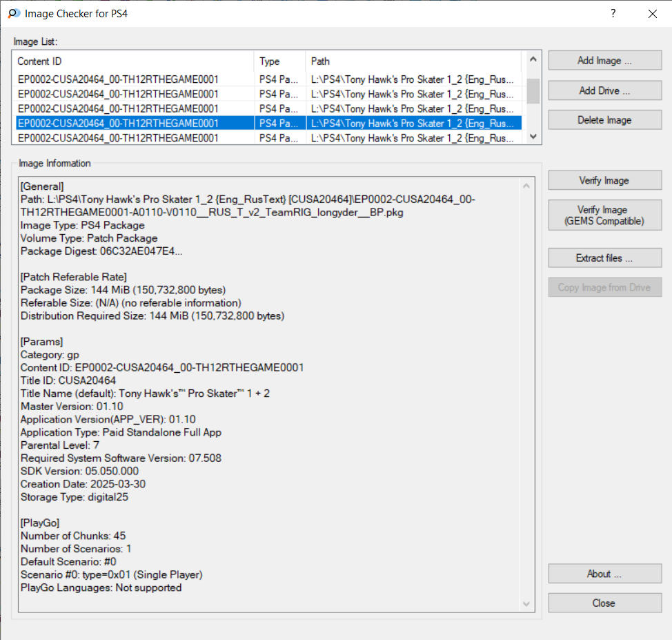Click the Category: gp line
This screenshot has height=640, width=672.
pyautogui.click(x=50, y=355)
